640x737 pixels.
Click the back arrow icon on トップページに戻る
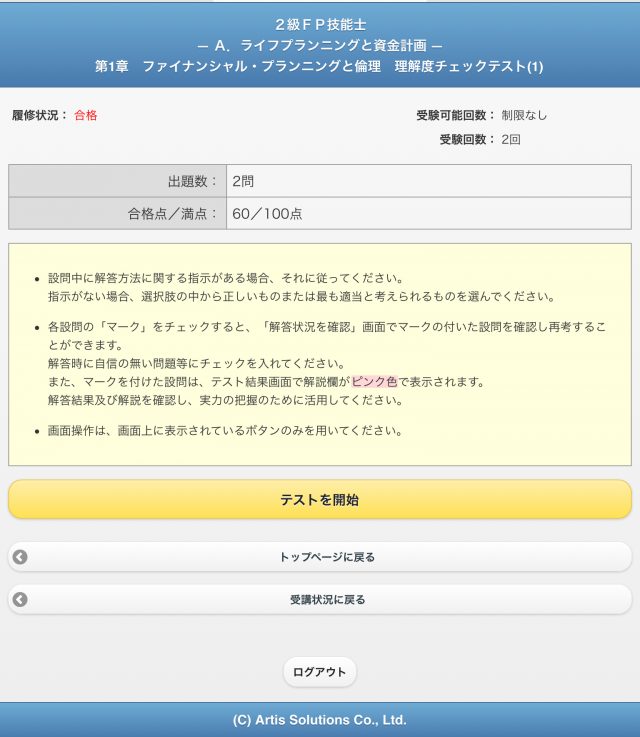[x=21, y=557]
